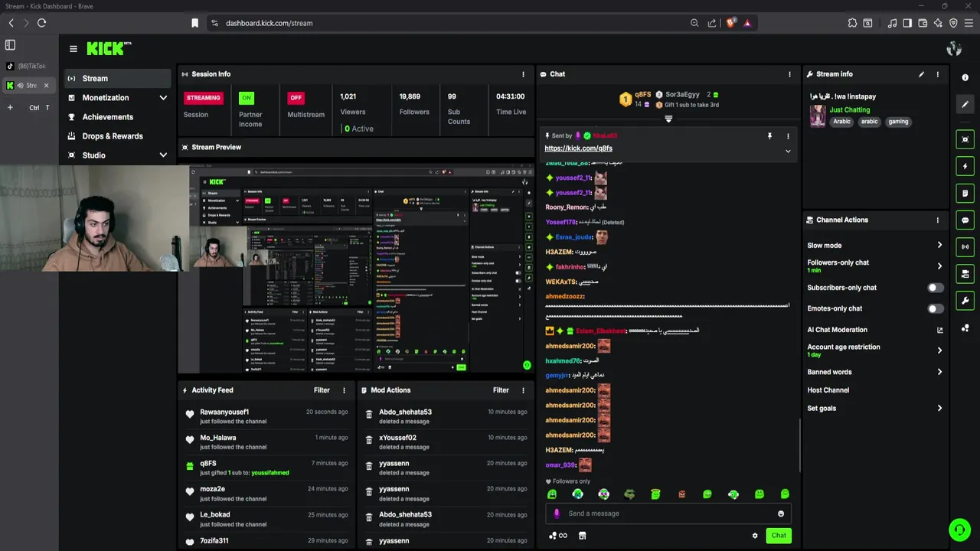Open Stream info panel three-dot menu
The width and height of the screenshot is (980, 551).
coord(937,74)
